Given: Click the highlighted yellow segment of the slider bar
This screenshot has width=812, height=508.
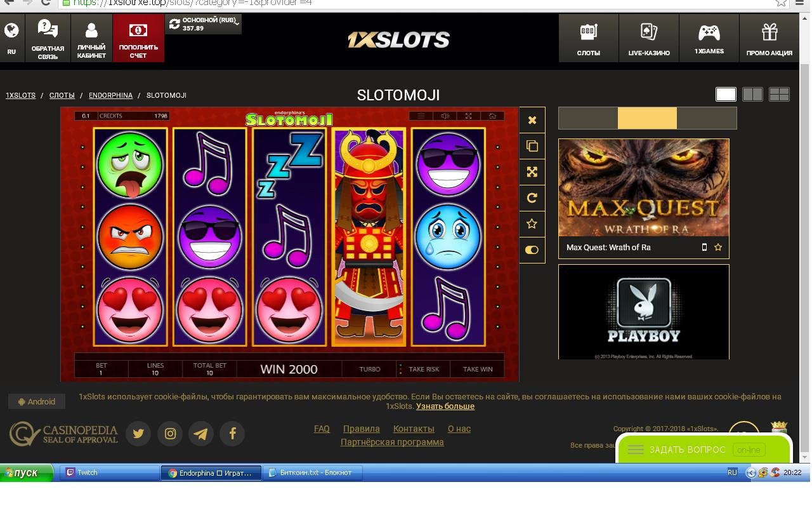Looking at the screenshot, I should click(x=647, y=118).
